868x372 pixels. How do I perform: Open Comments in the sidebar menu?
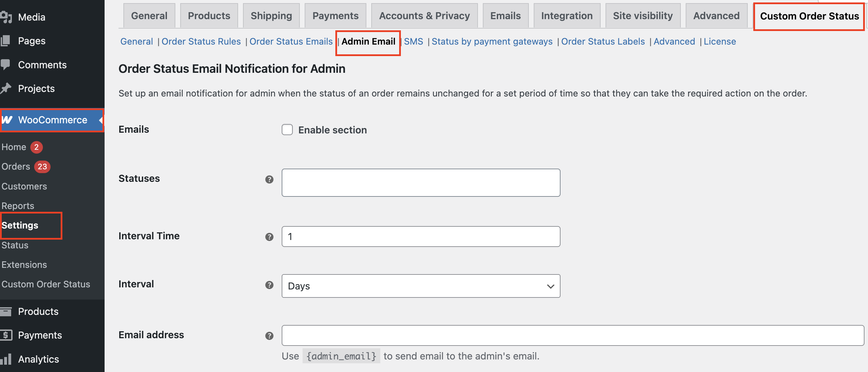pyautogui.click(x=42, y=65)
